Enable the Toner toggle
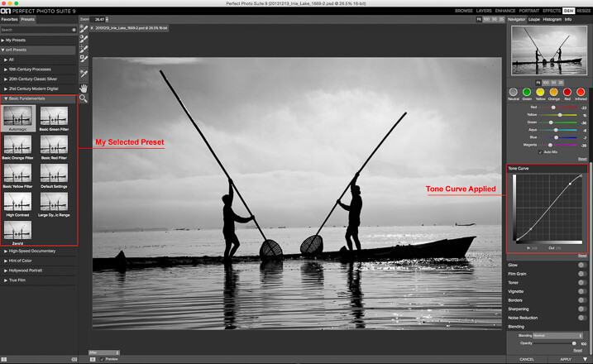This screenshot has width=593, height=364. (582, 283)
